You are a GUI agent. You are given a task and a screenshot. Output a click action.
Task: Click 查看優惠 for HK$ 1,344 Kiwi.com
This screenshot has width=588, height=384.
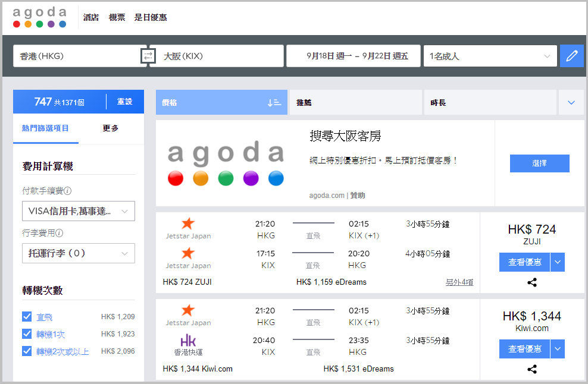[x=524, y=349]
